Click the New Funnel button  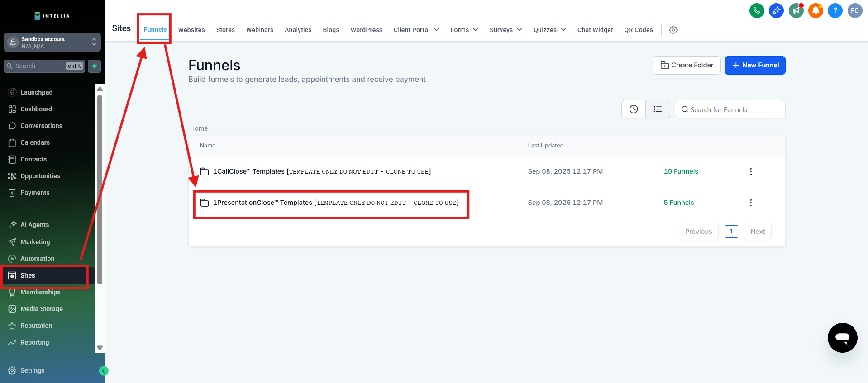pyautogui.click(x=755, y=65)
